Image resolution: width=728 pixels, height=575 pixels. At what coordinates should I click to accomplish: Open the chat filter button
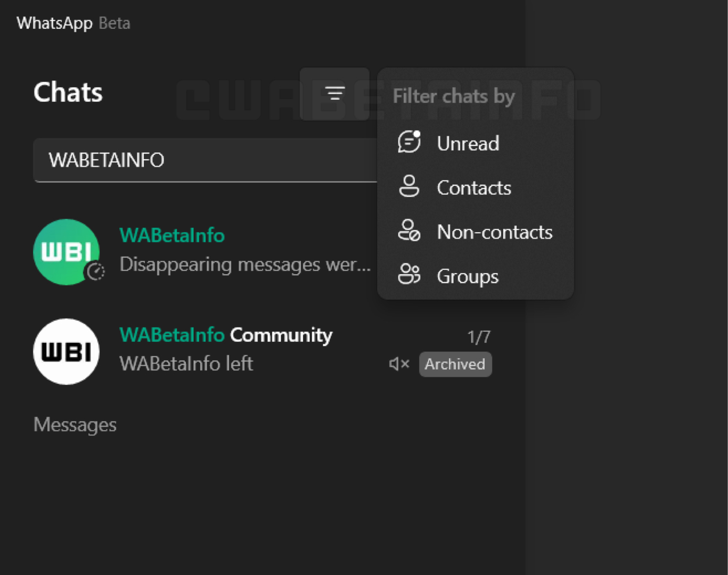tap(334, 94)
